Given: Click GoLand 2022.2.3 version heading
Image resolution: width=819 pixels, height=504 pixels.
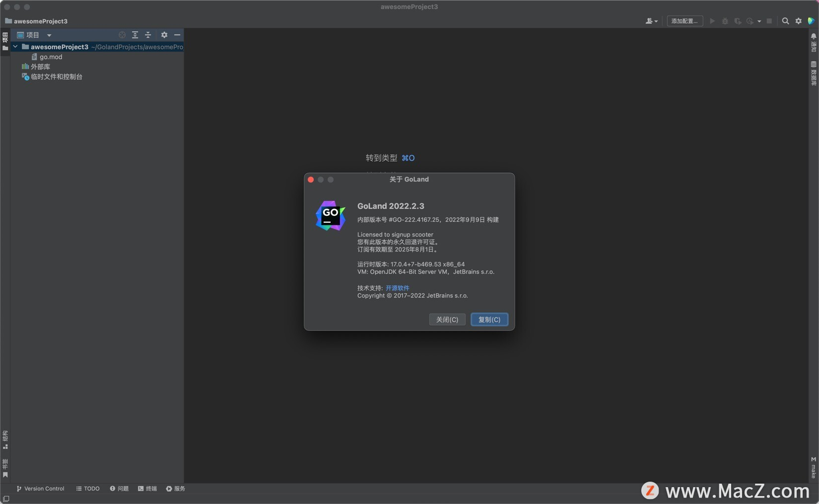Looking at the screenshot, I should point(391,206).
